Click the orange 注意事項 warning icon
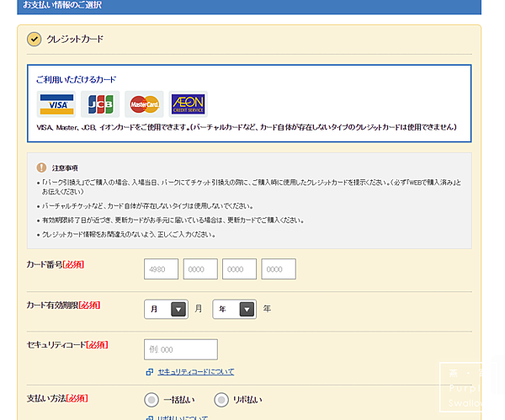Viewport: 505px width, 420px height. [x=41, y=167]
